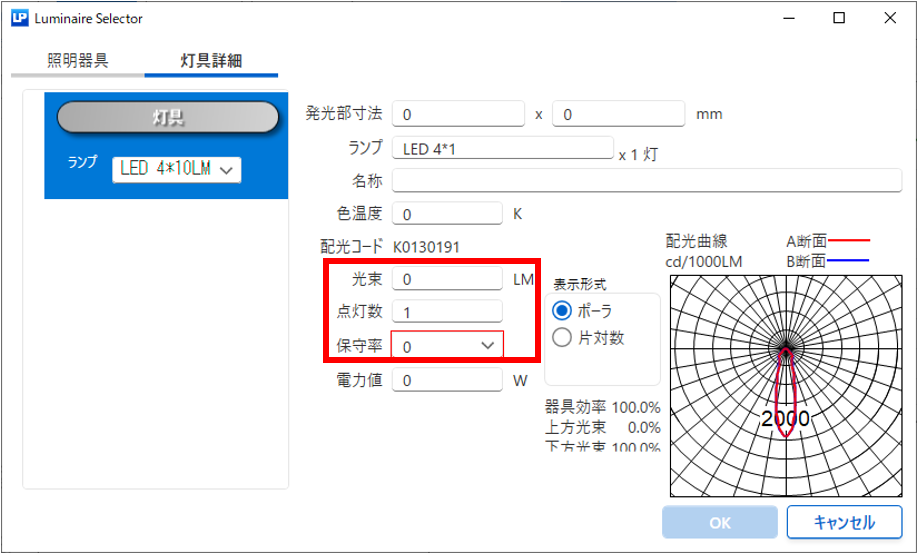Close the Luminaire Selector dialog

tap(889, 18)
